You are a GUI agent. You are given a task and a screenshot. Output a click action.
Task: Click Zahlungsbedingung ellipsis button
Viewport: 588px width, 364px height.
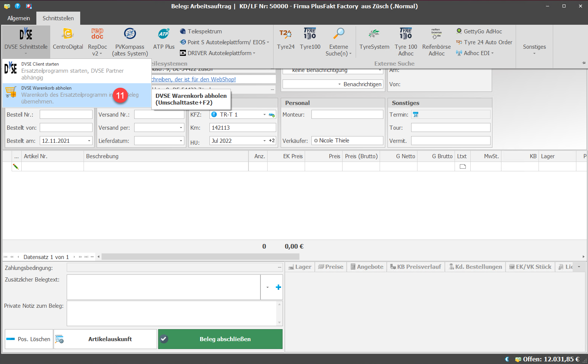[x=280, y=268]
